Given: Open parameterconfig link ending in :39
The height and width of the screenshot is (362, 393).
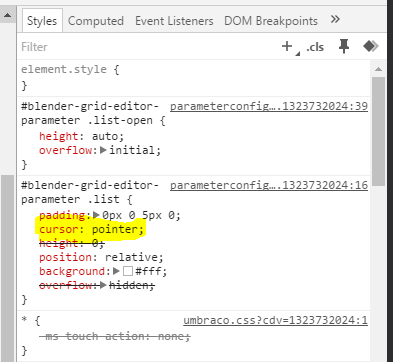Looking at the screenshot, I should pyautogui.click(x=269, y=106).
